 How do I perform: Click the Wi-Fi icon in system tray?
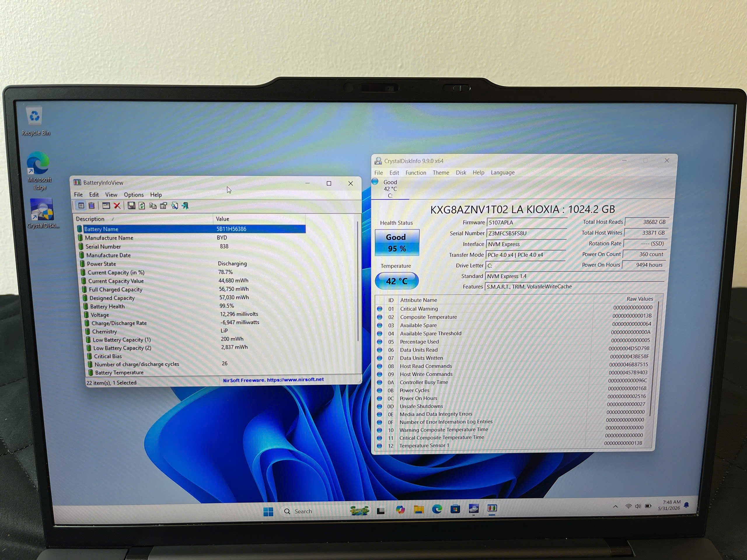628,506
